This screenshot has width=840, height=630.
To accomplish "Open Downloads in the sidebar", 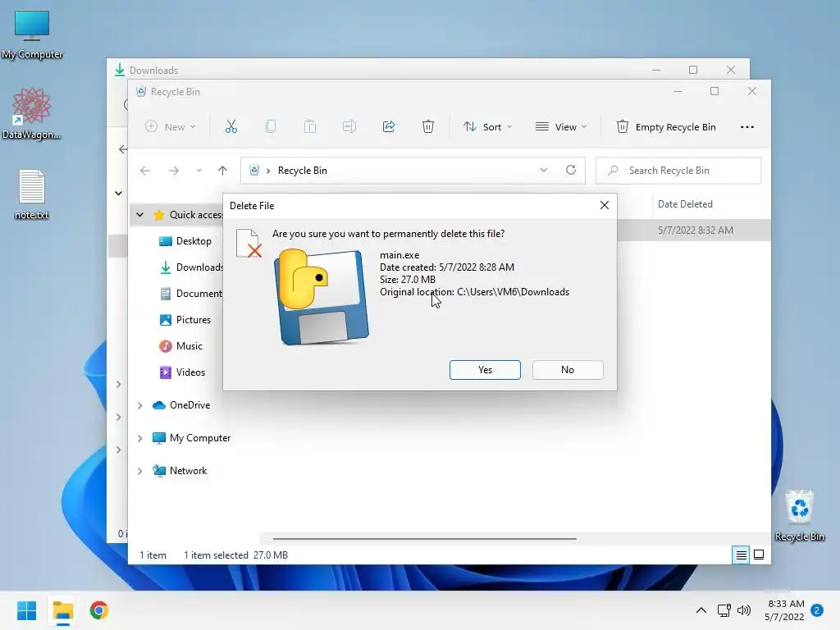I will point(191,267).
